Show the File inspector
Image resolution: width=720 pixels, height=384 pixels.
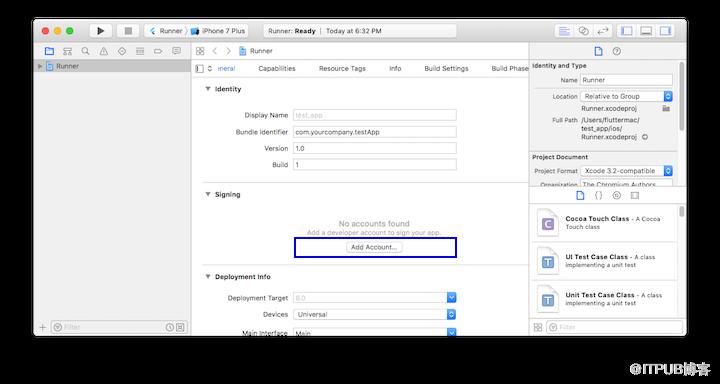pyautogui.click(x=598, y=51)
